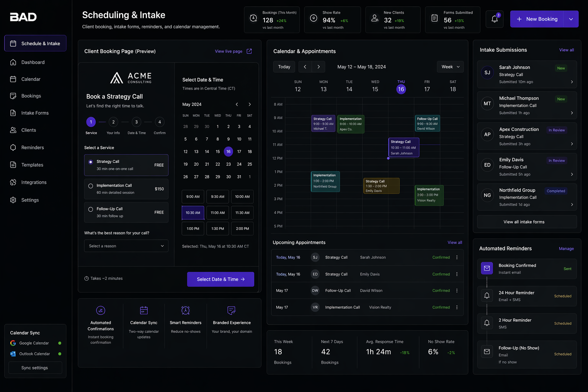Open the Select a reason dropdown
588x392 pixels.
point(126,246)
